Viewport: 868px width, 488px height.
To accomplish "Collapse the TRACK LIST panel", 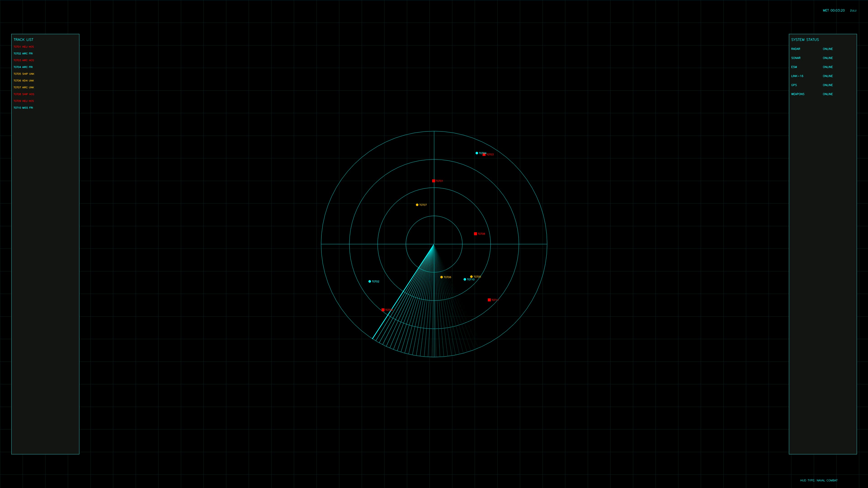I will coord(23,39).
